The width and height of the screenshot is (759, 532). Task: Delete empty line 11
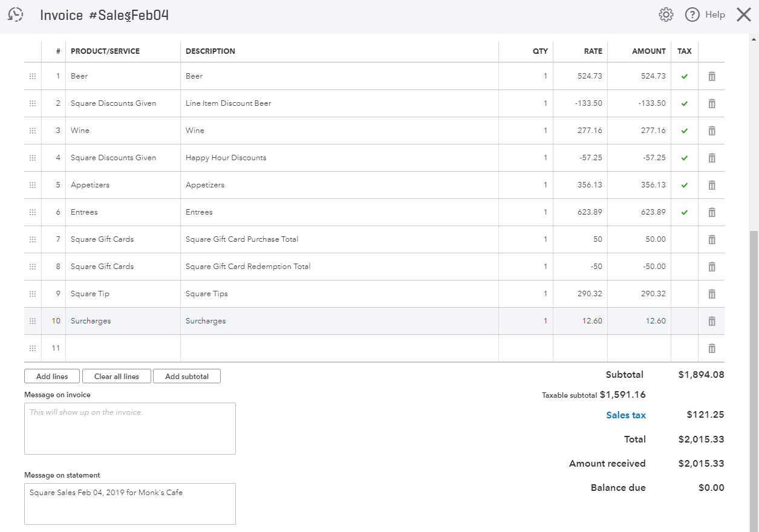[712, 348]
